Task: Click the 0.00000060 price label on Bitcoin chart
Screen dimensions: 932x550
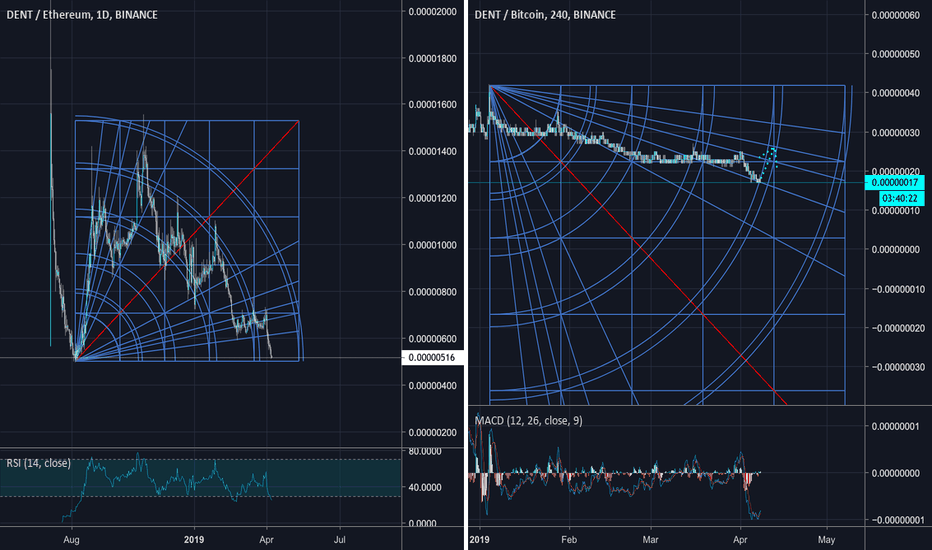Action: [x=896, y=15]
